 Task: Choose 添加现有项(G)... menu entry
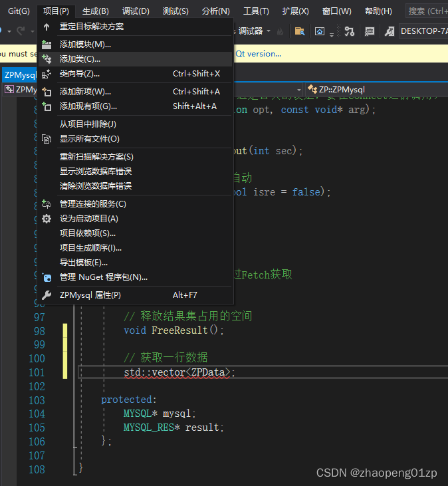click(136, 106)
